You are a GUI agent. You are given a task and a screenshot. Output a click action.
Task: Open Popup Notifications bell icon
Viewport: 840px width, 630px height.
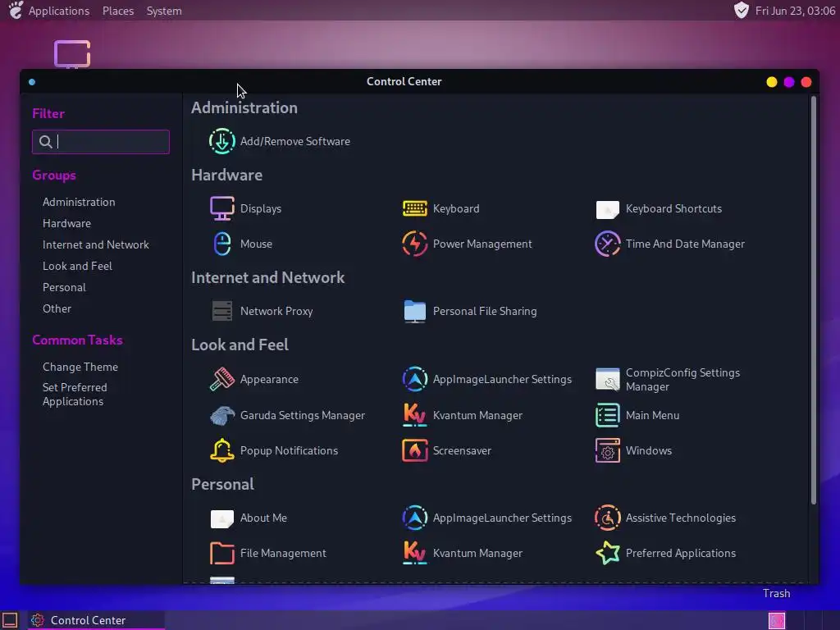tap(221, 450)
